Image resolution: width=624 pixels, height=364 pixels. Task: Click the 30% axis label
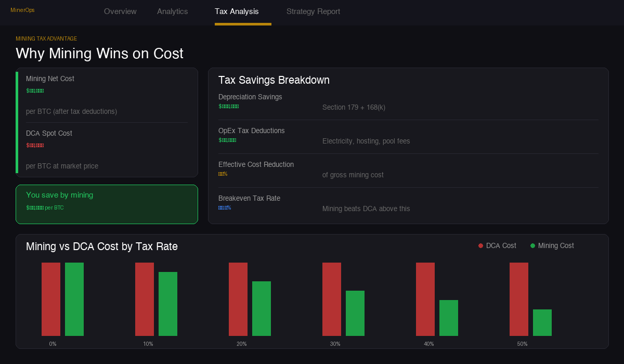click(x=335, y=344)
